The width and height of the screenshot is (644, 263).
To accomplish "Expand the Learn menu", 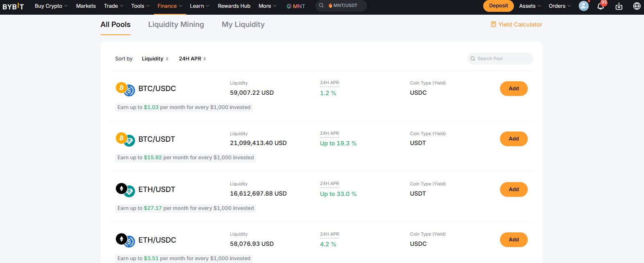I will click(200, 6).
